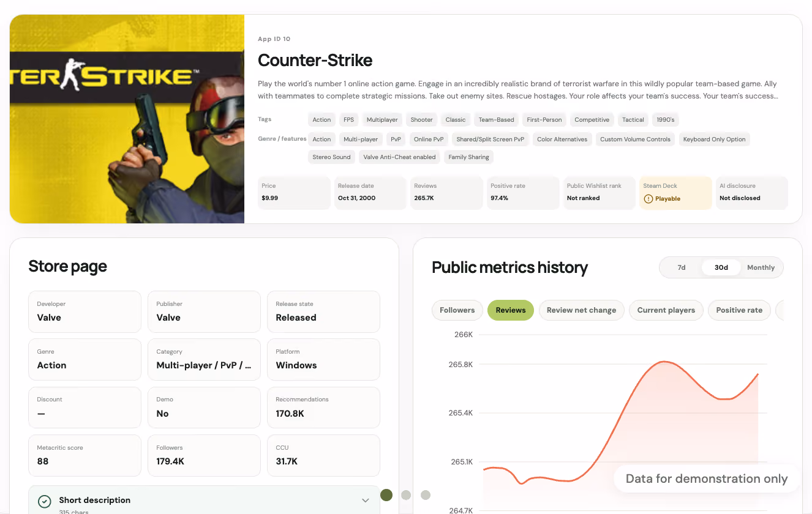Click the PvP feature chip
This screenshot has width=812, height=514.
click(396, 140)
